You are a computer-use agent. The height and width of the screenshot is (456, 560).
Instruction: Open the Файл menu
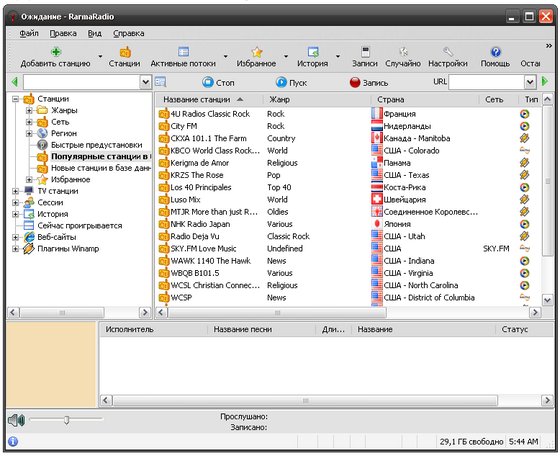[x=29, y=33]
